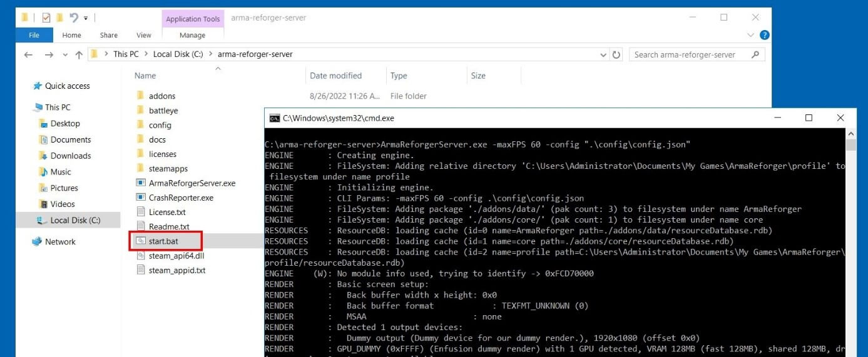Select the battleye folder icon
Viewport: 868px width, 357px height.
point(141,111)
